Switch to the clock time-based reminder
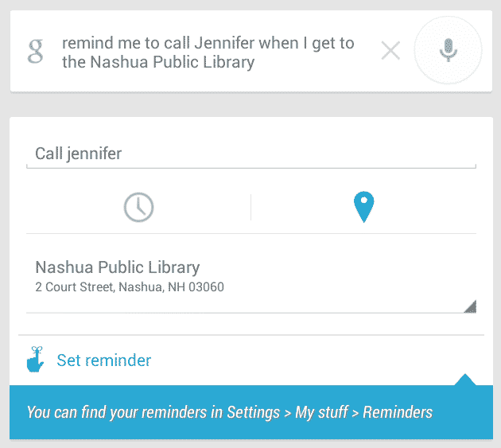501x448 pixels. [138, 207]
